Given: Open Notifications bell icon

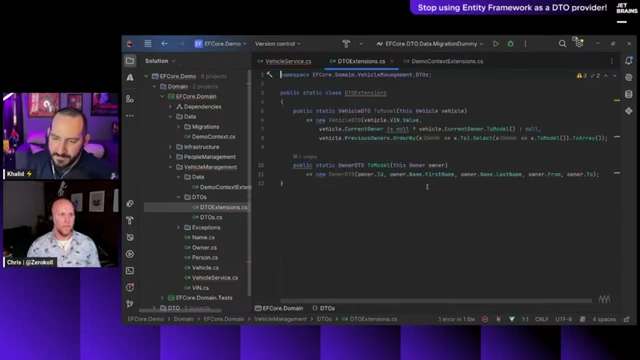Looking at the screenshot, I should (629, 61).
